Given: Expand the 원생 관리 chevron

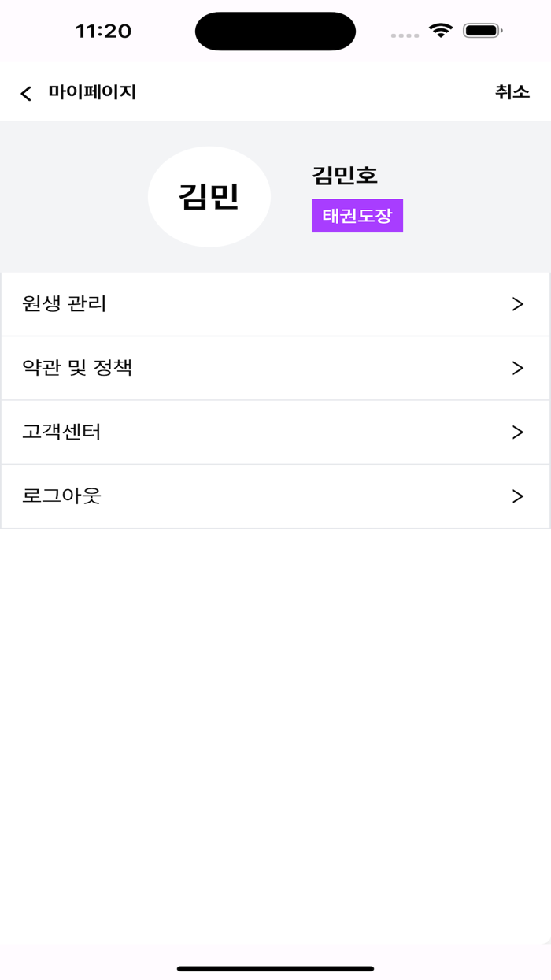Looking at the screenshot, I should pos(517,303).
